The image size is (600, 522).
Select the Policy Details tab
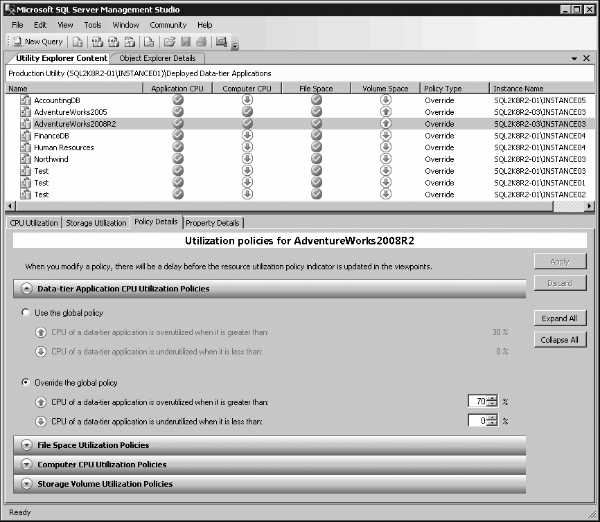(x=156, y=222)
